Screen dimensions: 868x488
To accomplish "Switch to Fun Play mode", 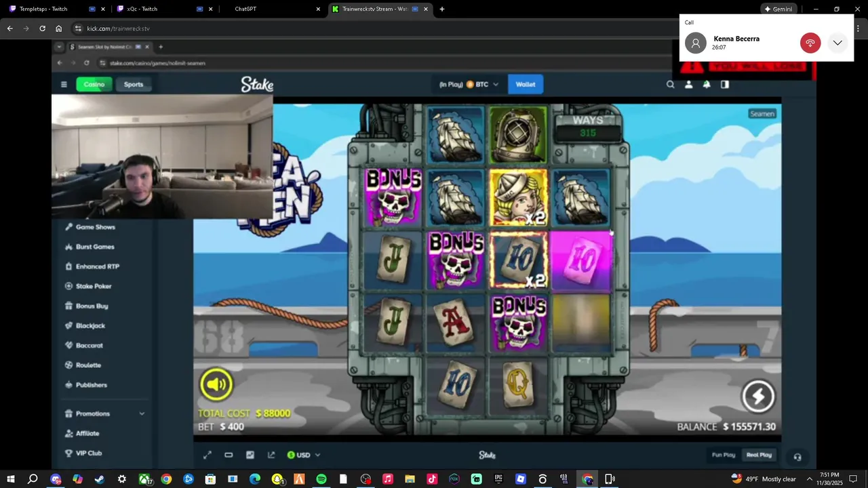I will pyautogui.click(x=724, y=455).
